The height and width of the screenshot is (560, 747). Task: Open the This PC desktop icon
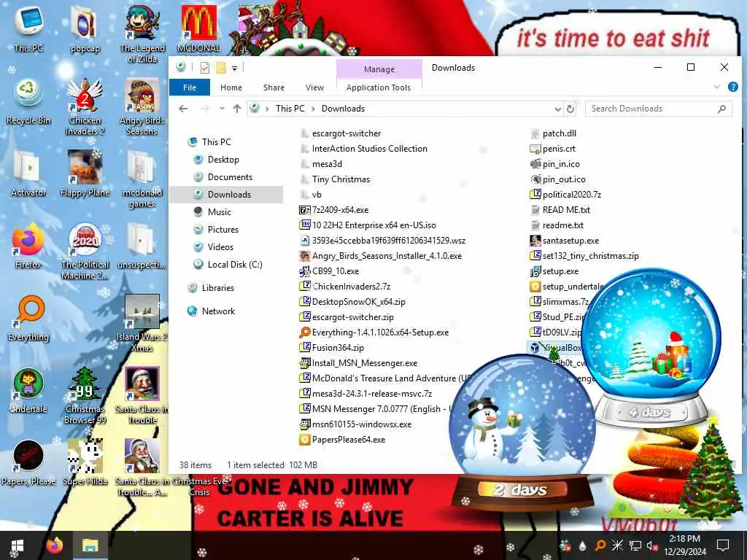[x=28, y=28]
